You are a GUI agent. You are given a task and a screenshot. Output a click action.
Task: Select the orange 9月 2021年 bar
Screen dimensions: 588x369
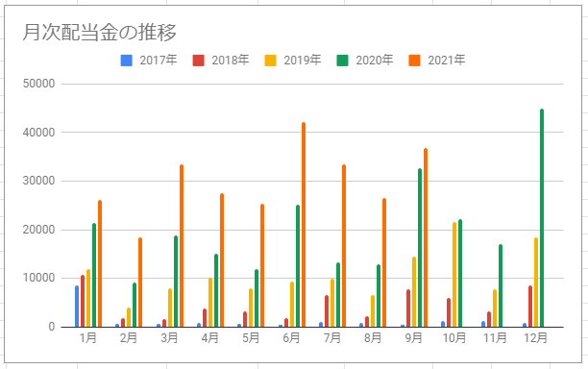click(x=426, y=237)
